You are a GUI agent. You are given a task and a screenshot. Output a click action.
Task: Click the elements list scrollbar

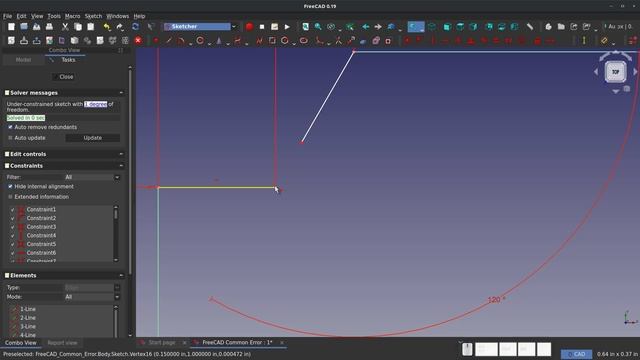click(116, 321)
